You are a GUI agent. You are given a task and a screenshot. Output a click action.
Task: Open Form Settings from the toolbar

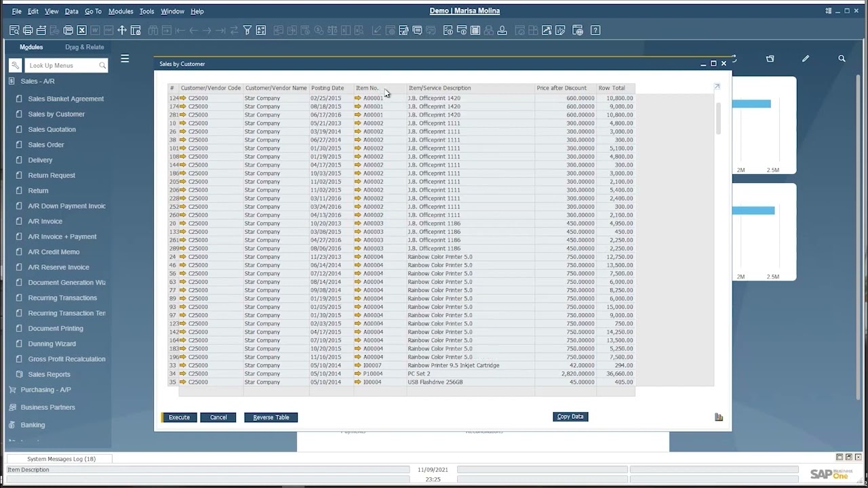403,30
